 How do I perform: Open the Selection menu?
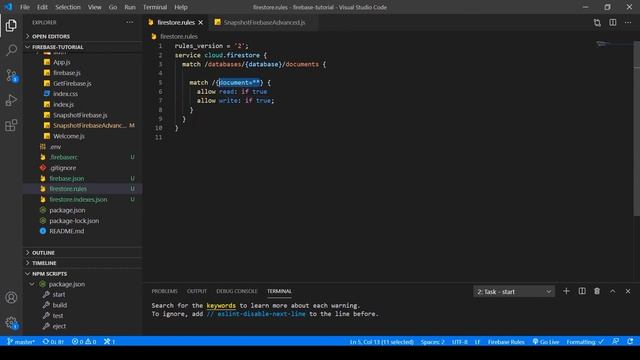pyautogui.click(x=68, y=7)
